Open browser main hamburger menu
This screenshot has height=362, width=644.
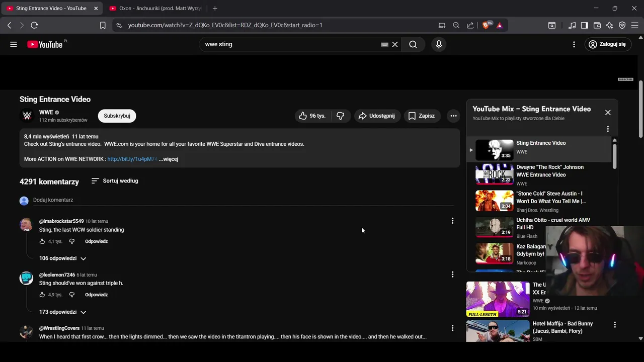(x=634, y=25)
